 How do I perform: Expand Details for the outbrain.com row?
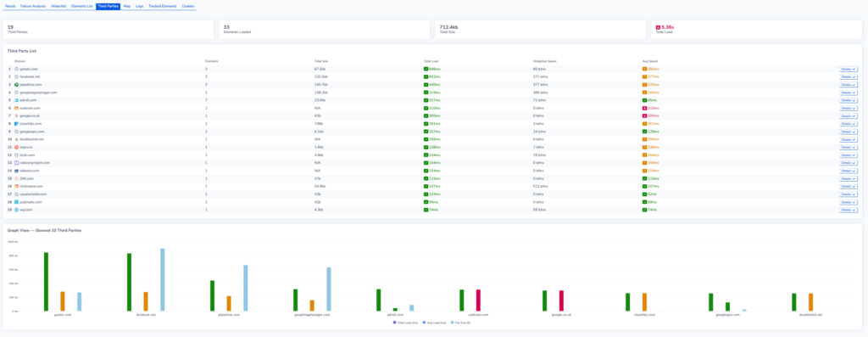pos(848,108)
